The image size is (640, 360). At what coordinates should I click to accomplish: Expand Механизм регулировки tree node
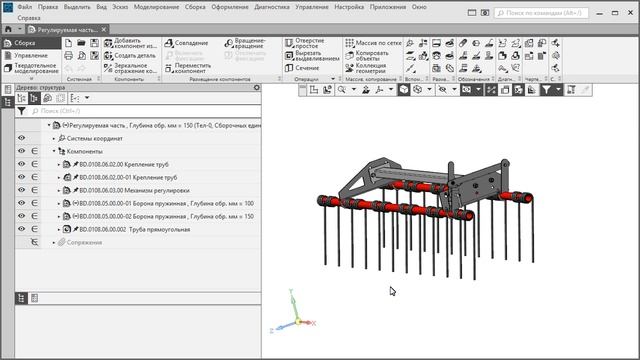(59, 191)
